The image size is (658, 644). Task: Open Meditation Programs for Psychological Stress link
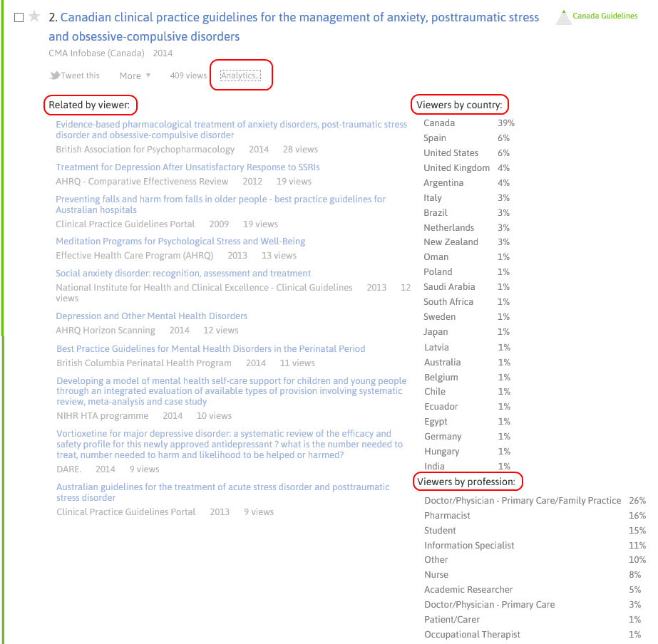tap(180, 241)
